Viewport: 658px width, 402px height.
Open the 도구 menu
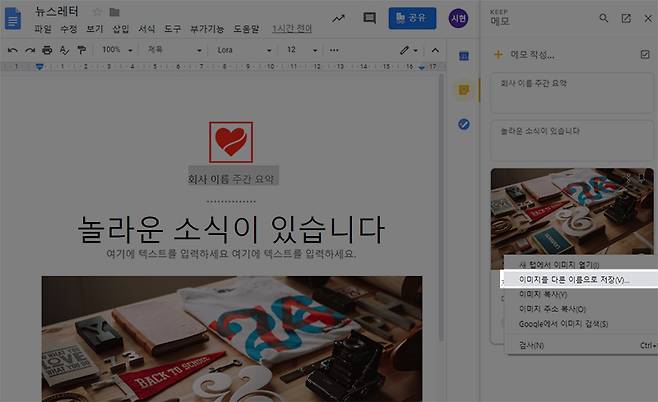172,29
